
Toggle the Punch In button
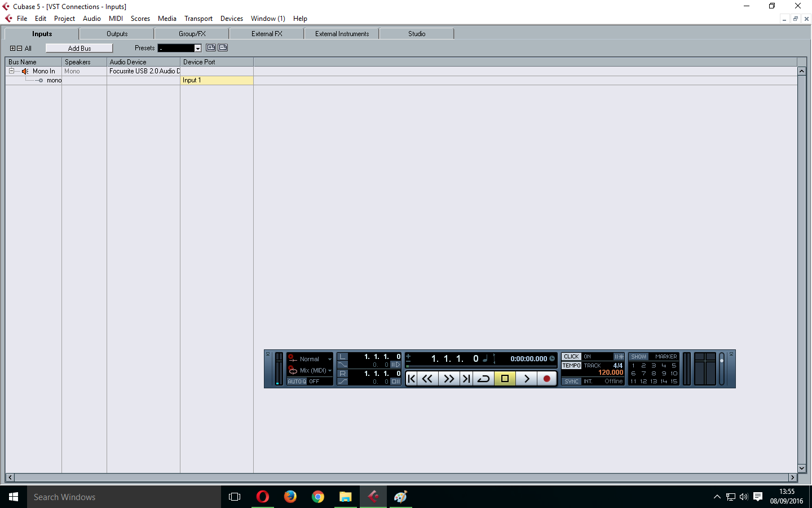point(342,365)
